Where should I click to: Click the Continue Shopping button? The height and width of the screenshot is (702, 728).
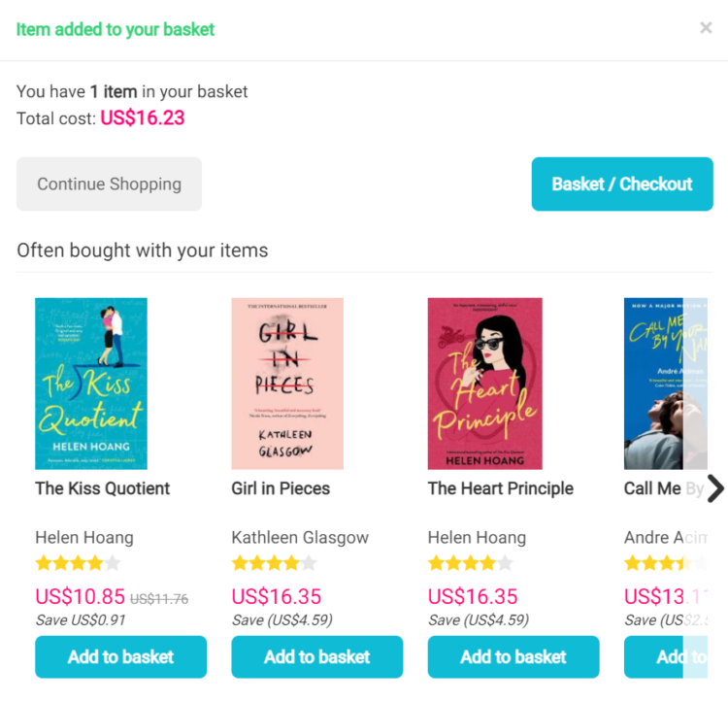(109, 184)
